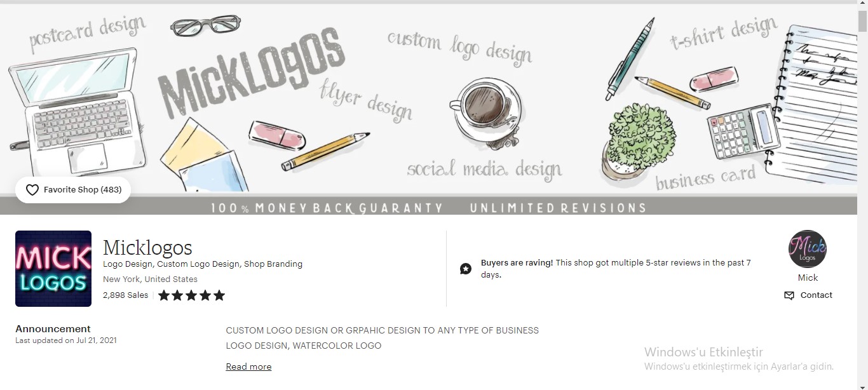
Task: Click the star badge beside Buyers are raving
Action: coord(466,269)
